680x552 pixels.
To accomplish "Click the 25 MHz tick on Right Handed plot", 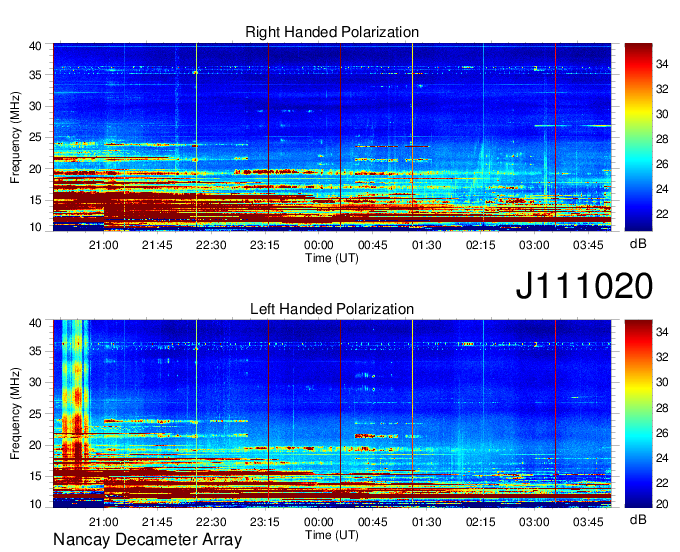I will [x=35, y=137].
